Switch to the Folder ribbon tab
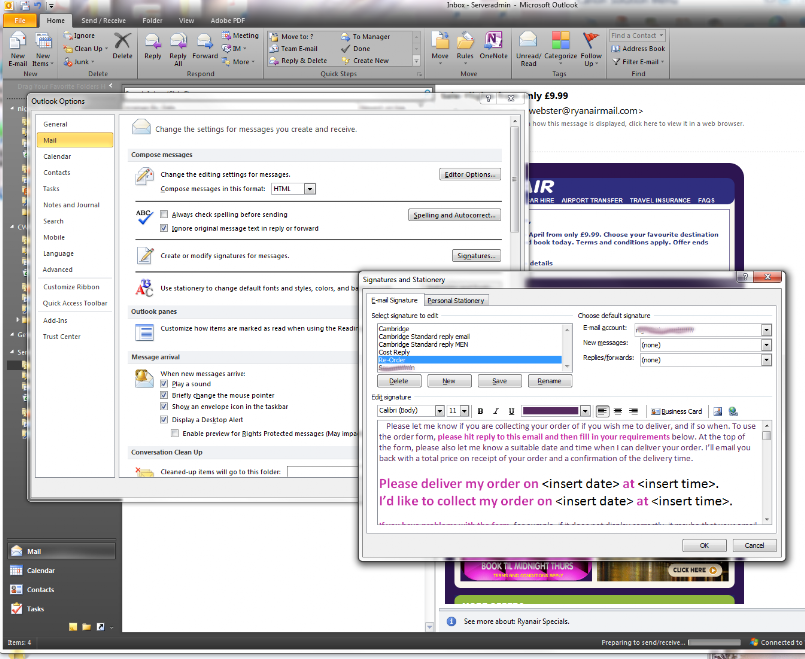Image resolution: width=805 pixels, height=659 pixels. tap(152, 21)
